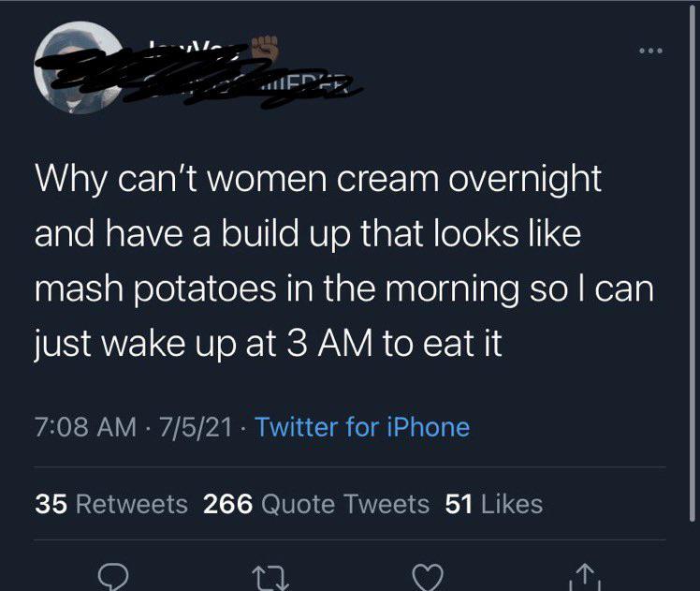Show the 51 Likes list
Image resolution: width=700 pixels, height=591 pixels.
click(x=493, y=504)
